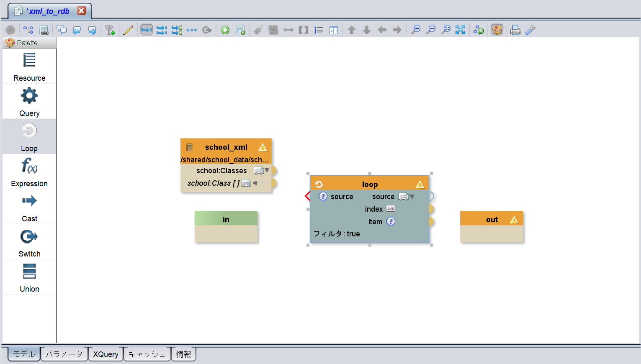This screenshot has width=641, height=364.
Task: Click the expand-to-full-view arrows icon
Action: 461,30
